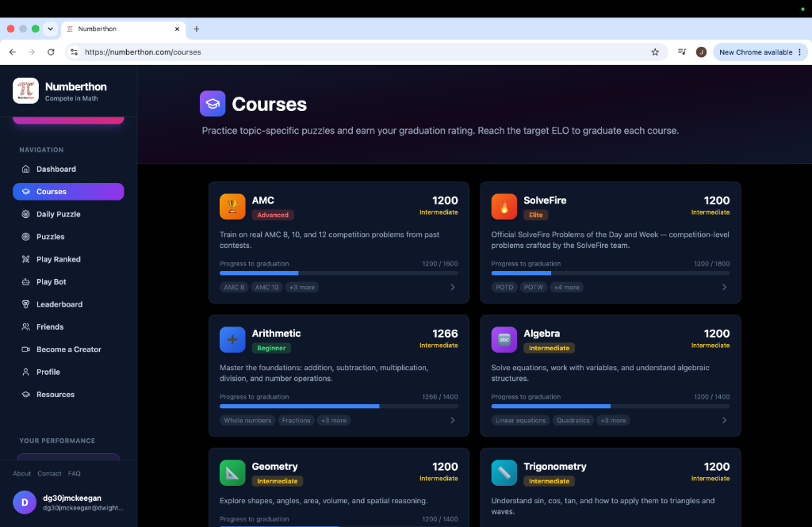Click the Daily Puzzle target icon
812x527 pixels.
pos(25,214)
